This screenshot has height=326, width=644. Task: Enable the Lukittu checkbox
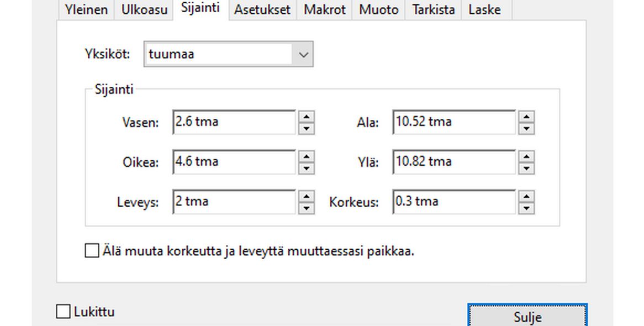coord(62,312)
